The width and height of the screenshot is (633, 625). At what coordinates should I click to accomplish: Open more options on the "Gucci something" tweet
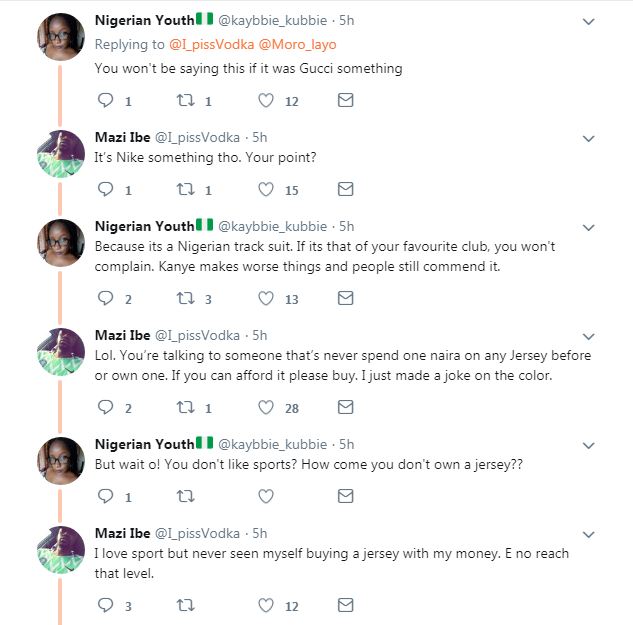coord(589,21)
